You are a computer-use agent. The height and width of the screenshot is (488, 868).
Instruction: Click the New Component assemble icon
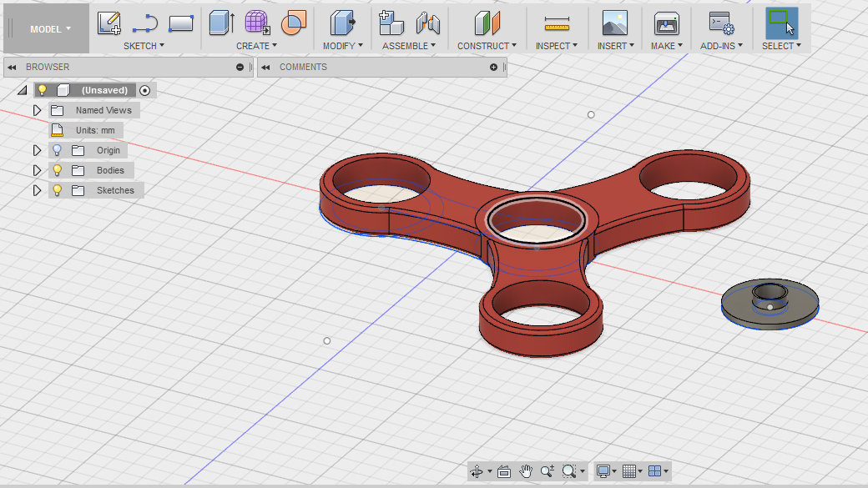click(x=391, y=23)
